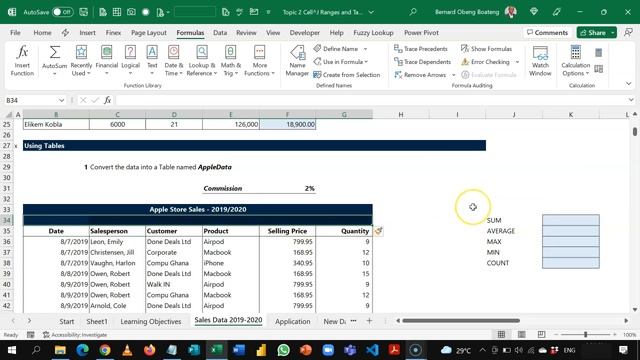Open Word from the taskbar
The width and height of the screenshot is (640, 360).
[239, 350]
